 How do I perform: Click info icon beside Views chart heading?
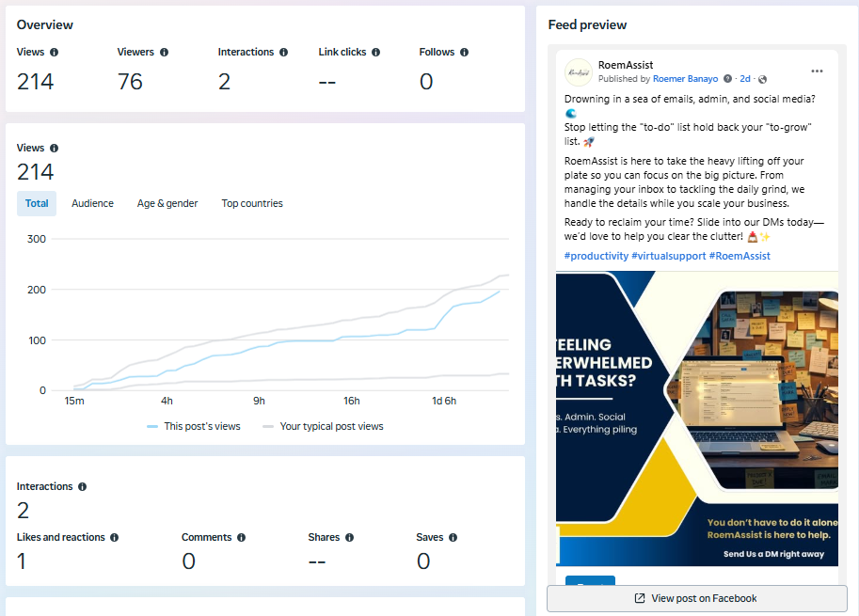[54, 149]
